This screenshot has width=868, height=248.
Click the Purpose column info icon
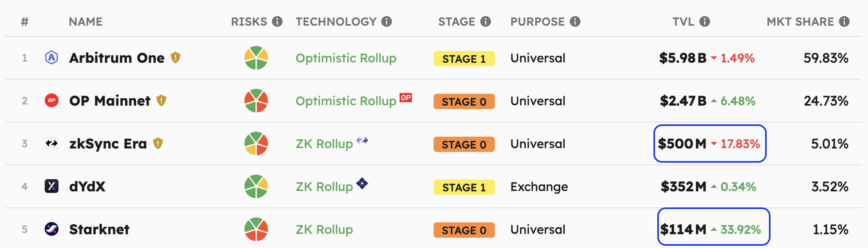coord(575,21)
